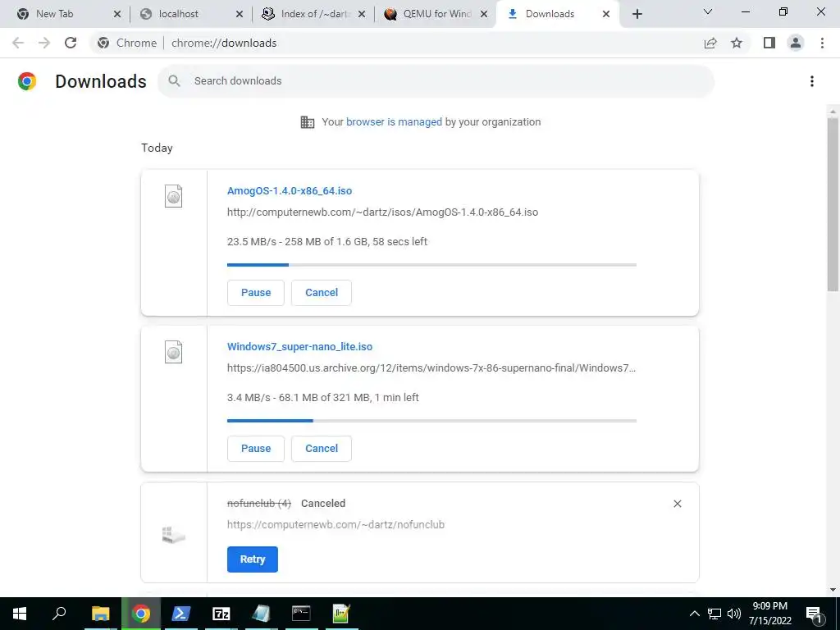
Task: Click the nofunclub canceled file icon
Action: point(174,534)
